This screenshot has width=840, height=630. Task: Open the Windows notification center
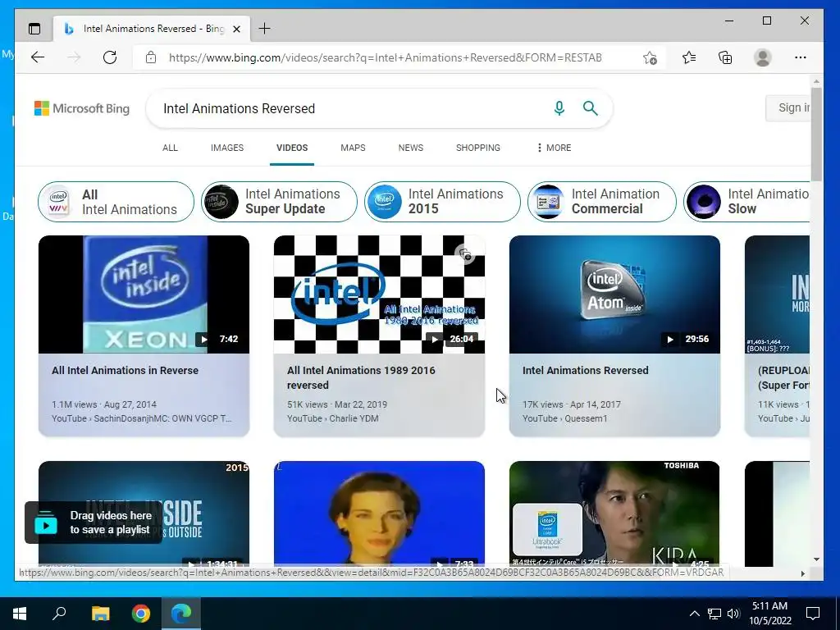tap(813, 614)
